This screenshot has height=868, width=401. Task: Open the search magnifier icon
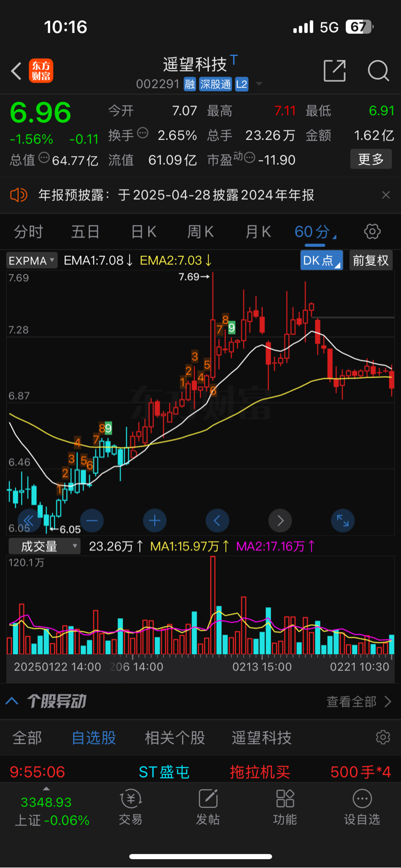click(x=378, y=70)
